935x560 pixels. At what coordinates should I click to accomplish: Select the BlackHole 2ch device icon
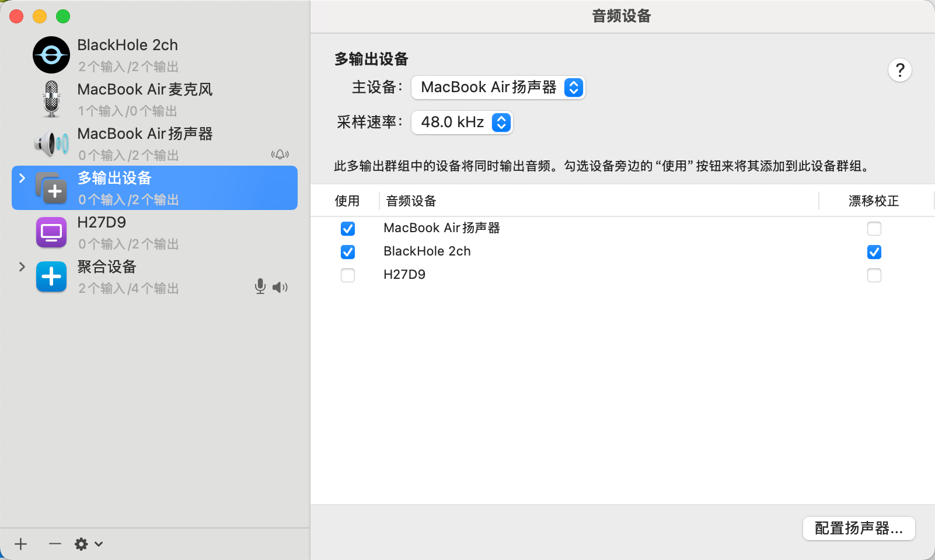pyautogui.click(x=51, y=55)
